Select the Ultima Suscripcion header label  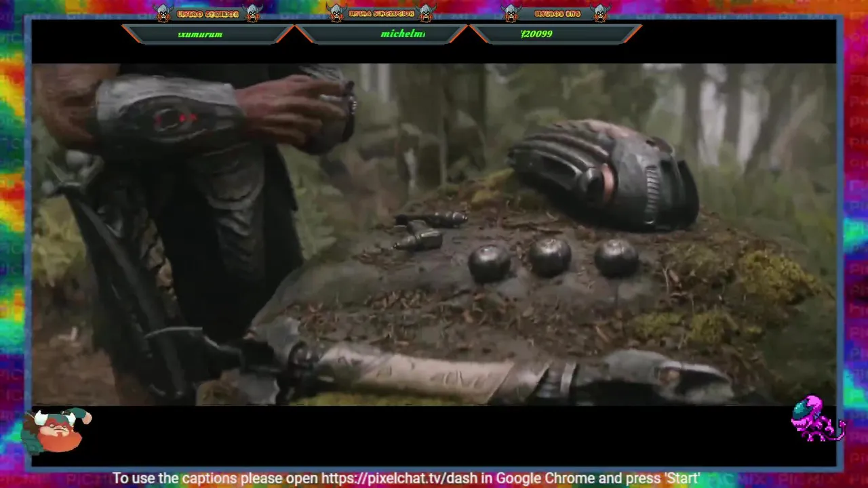[x=381, y=14]
